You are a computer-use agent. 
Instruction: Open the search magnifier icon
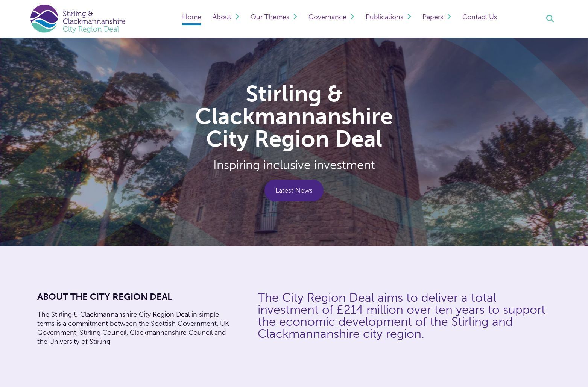(x=550, y=19)
